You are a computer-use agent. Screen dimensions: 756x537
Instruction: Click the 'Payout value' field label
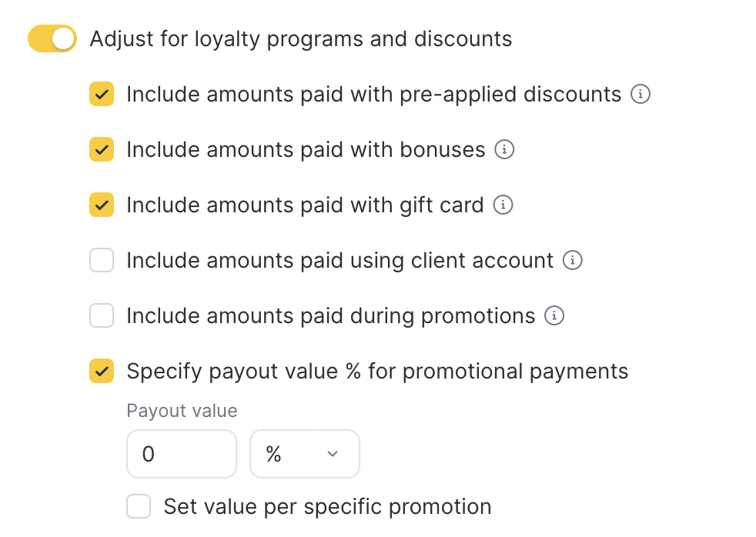[x=182, y=411]
